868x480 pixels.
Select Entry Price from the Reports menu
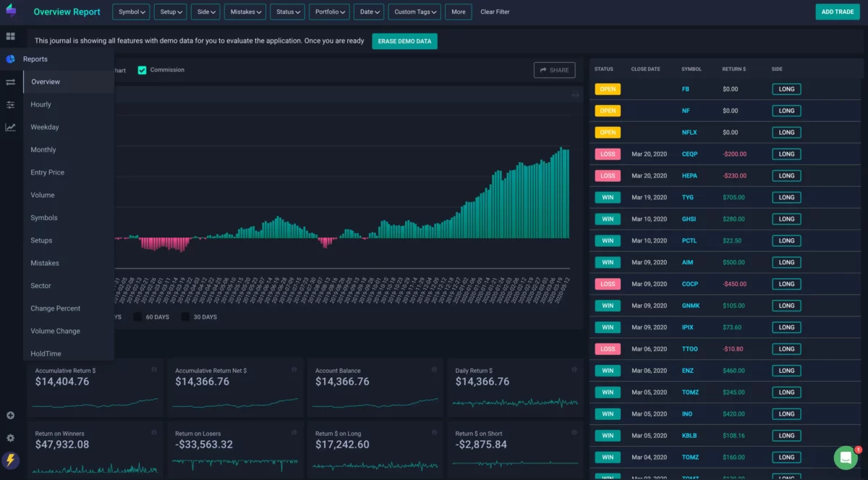click(49, 172)
